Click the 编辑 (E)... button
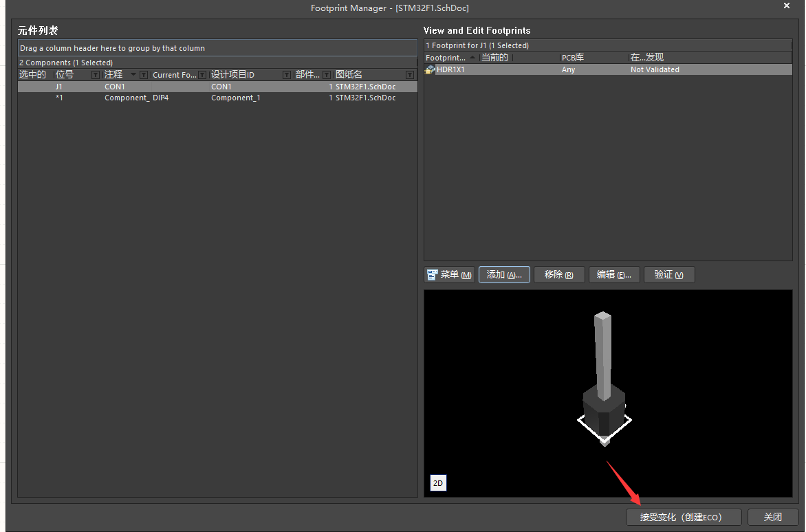 coord(614,275)
